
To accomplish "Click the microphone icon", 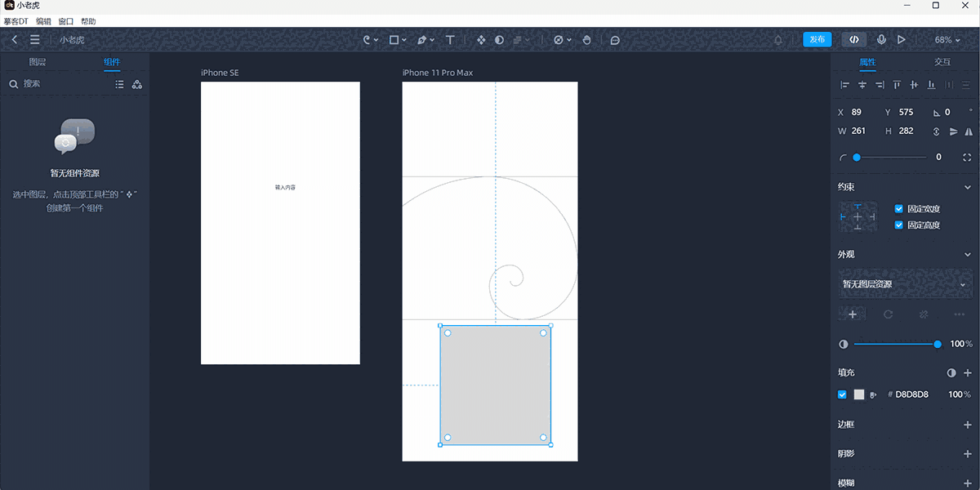I will (881, 39).
